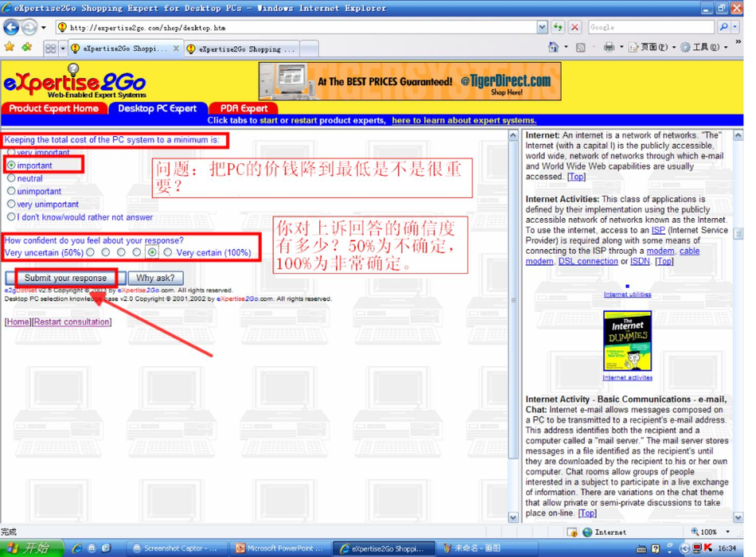Choose the "very unimportant" radio option
The image size is (756, 557).
click(x=11, y=204)
